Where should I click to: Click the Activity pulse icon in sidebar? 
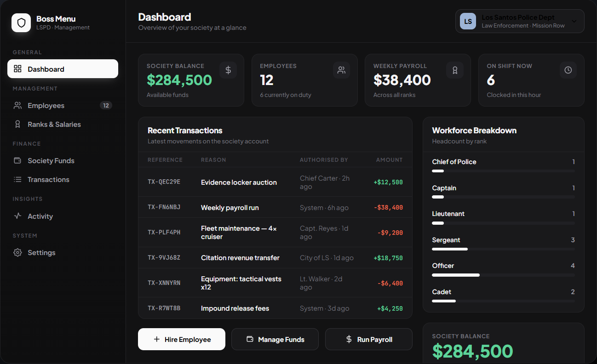[17, 216]
